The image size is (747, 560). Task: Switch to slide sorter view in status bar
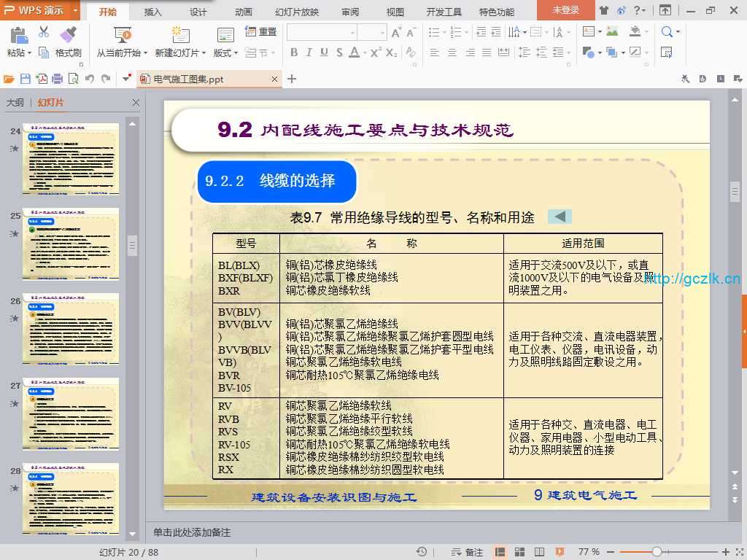(x=519, y=552)
